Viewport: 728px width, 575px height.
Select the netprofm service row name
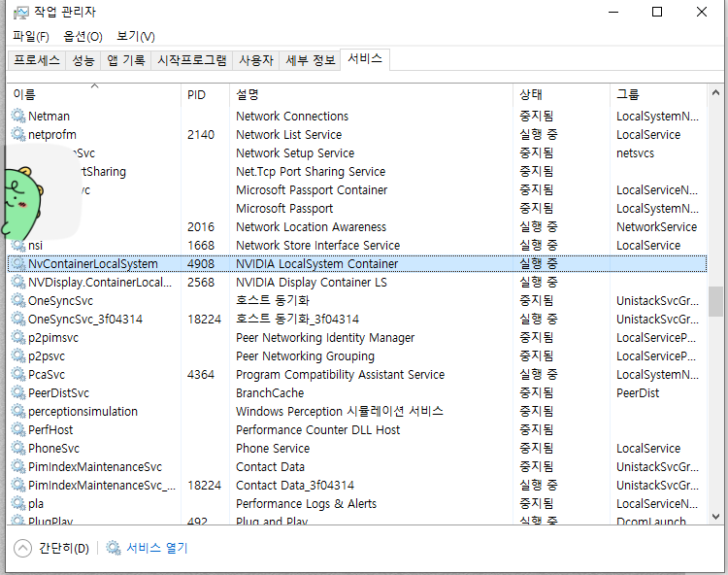coord(52,135)
